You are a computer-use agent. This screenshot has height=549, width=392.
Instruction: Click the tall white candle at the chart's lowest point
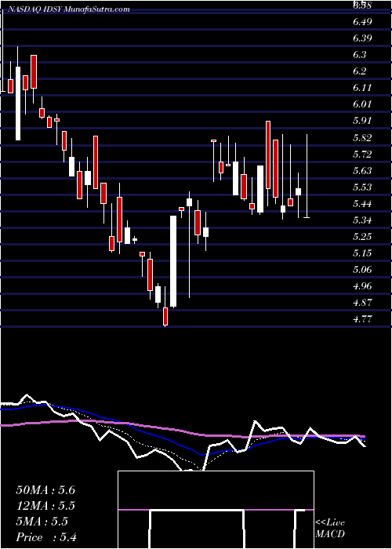(x=173, y=261)
